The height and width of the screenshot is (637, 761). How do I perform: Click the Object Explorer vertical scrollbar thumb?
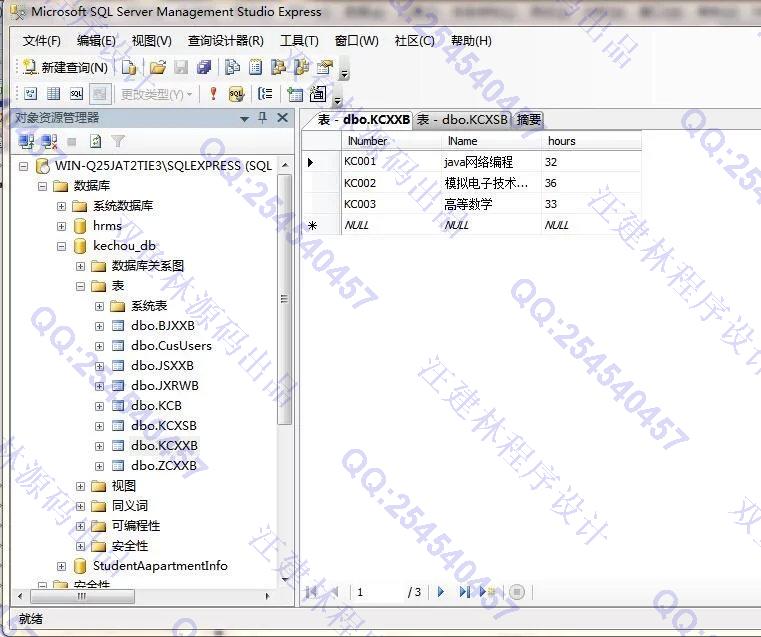[x=285, y=299]
